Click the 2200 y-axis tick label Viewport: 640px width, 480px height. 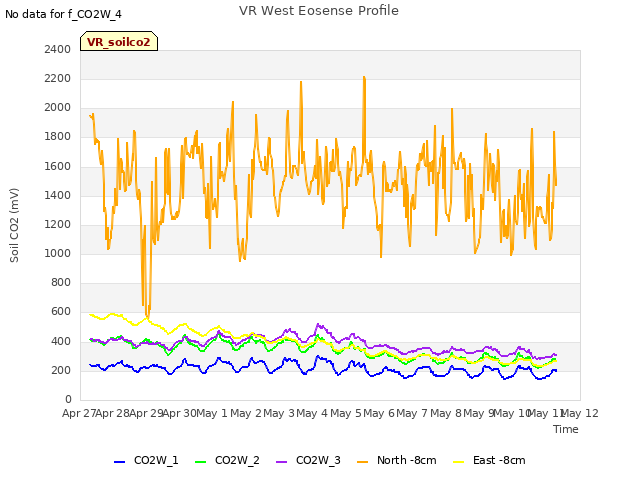coord(58,78)
